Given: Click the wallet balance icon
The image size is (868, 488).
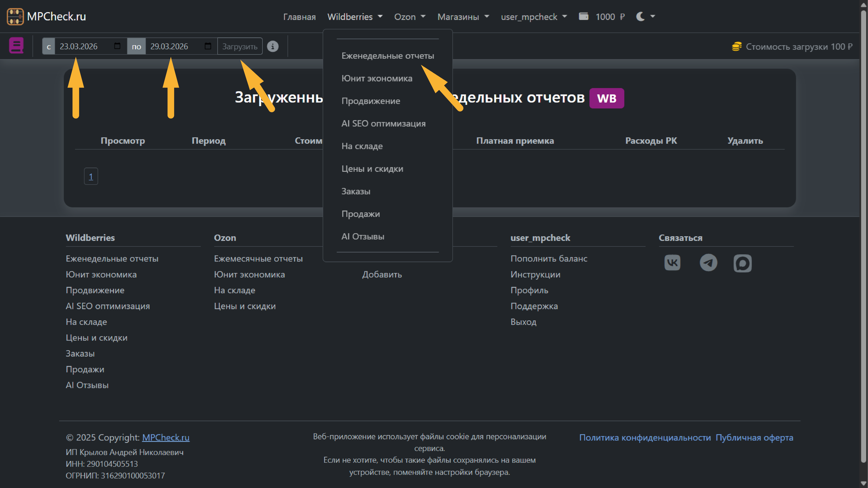Looking at the screenshot, I should pos(583,16).
